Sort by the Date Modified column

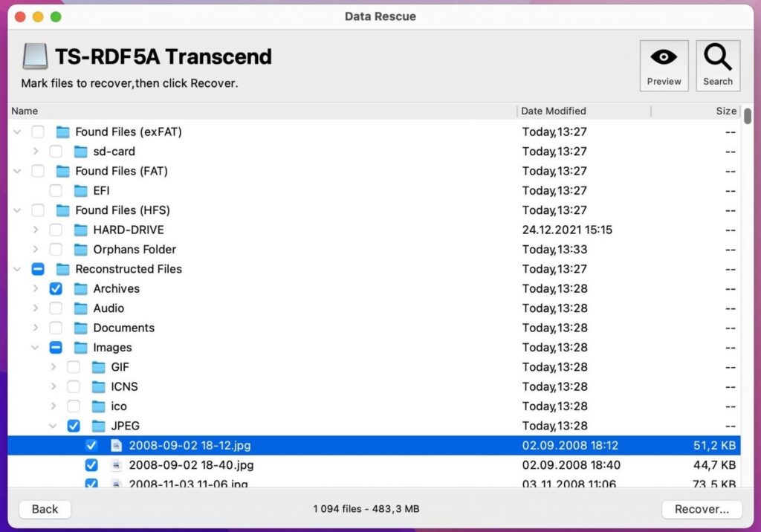coord(554,111)
